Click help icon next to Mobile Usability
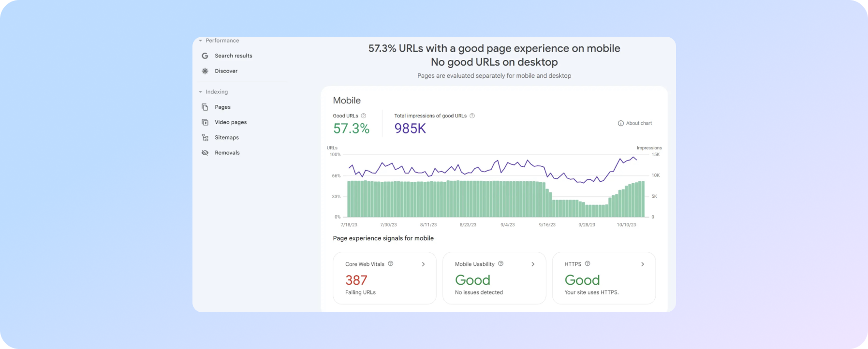Image resolution: width=868 pixels, height=349 pixels. click(501, 263)
